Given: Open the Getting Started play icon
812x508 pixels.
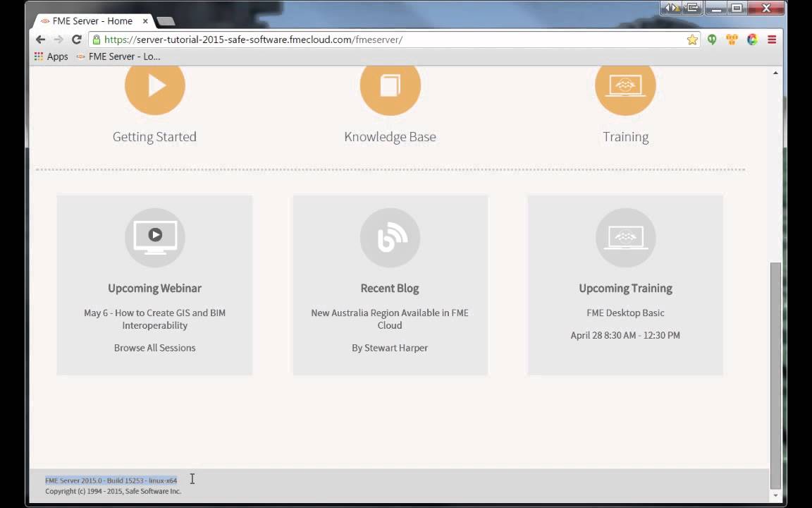Looking at the screenshot, I should click(x=155, y=86).
